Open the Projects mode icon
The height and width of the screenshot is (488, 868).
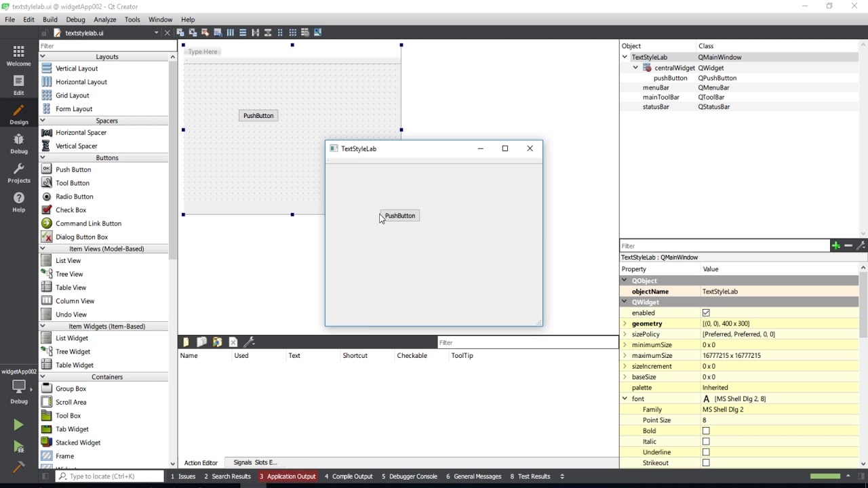coord(18,173)
